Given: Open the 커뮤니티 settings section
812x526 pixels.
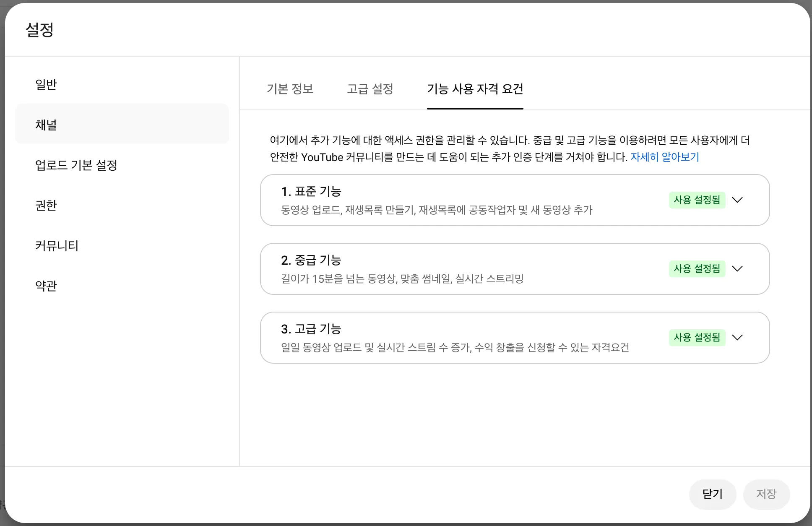Looking at the screenshot, I should [x=57, y=245].
